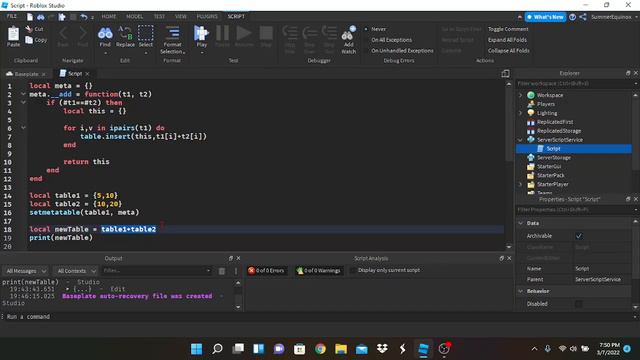
Task: Switch to the PLUGINS ribbon tab
Action: click(207, 17)
